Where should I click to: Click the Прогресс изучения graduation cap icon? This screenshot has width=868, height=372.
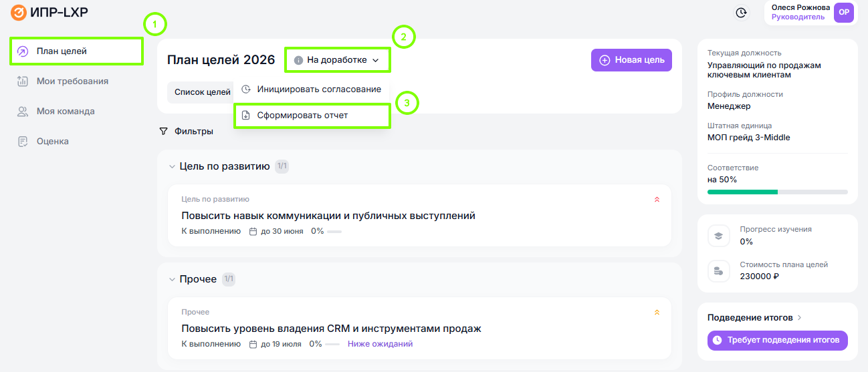[718, 235]
